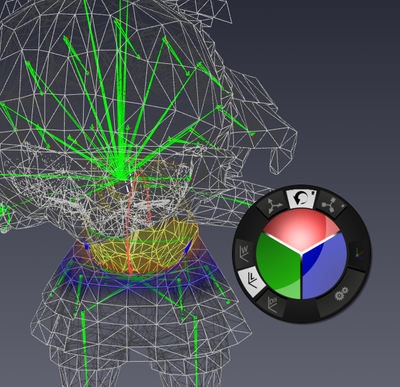Open spinner settings with the gears icon

[x=341, y=293]
